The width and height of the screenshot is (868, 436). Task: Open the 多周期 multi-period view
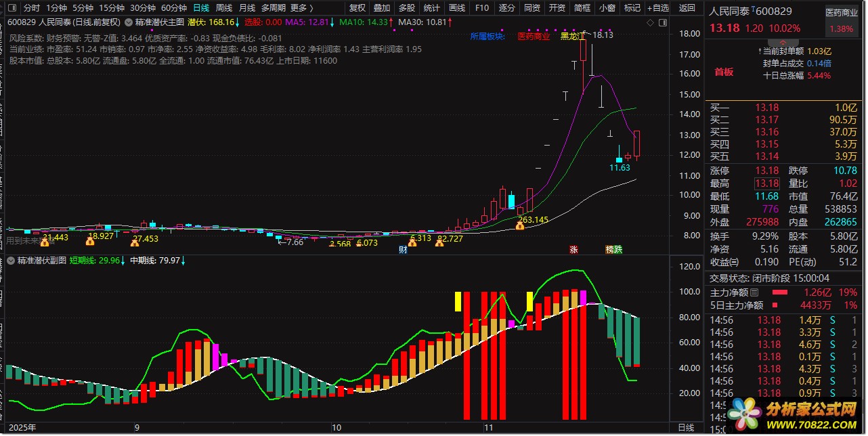point(273,8)
